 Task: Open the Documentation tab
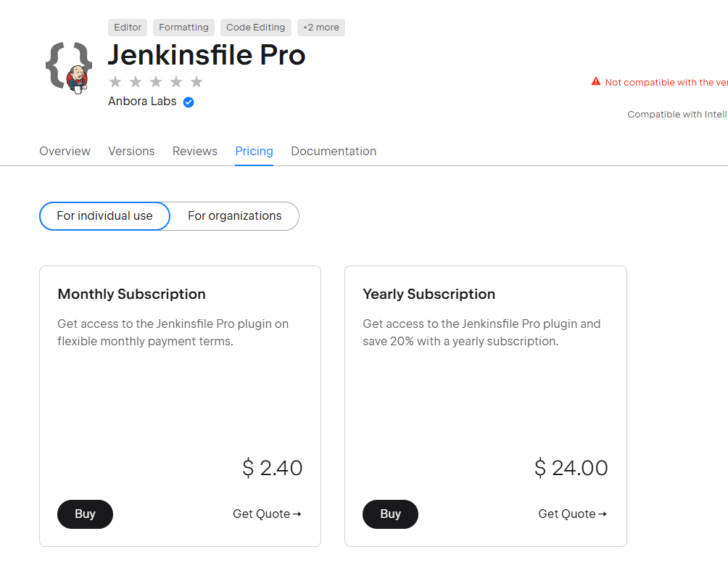tap(334, 152)
